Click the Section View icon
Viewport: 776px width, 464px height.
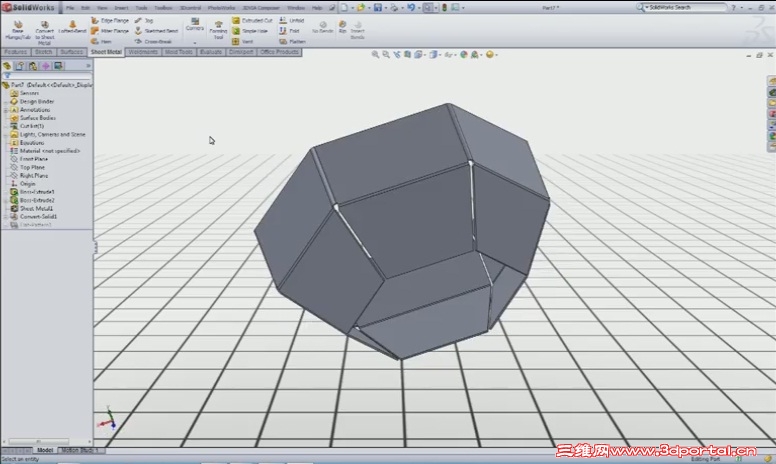(407, 54)
